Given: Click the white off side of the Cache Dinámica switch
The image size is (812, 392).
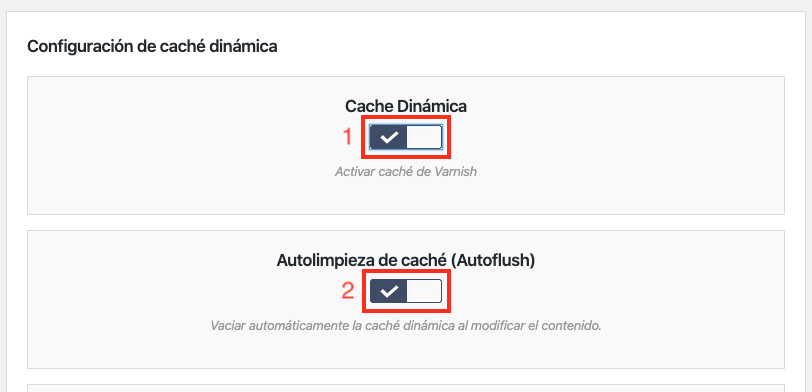Looking at the screenshot, I should [x=424, y=137].
